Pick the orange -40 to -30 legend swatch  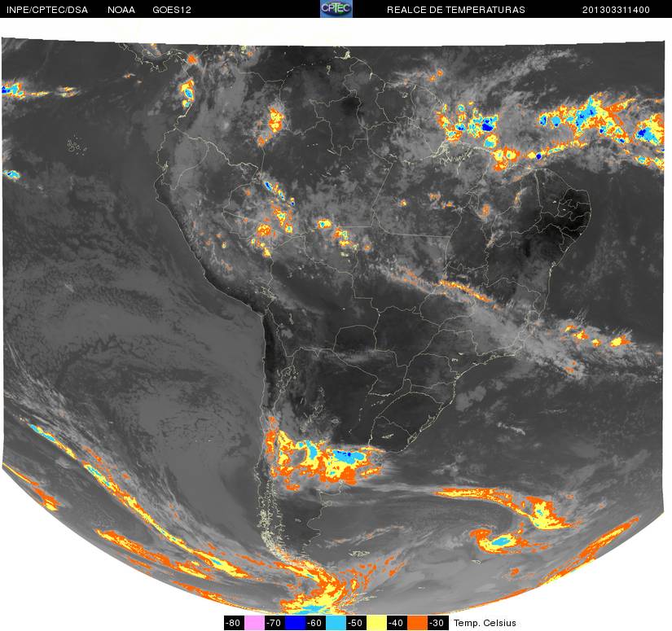[418, 622]
